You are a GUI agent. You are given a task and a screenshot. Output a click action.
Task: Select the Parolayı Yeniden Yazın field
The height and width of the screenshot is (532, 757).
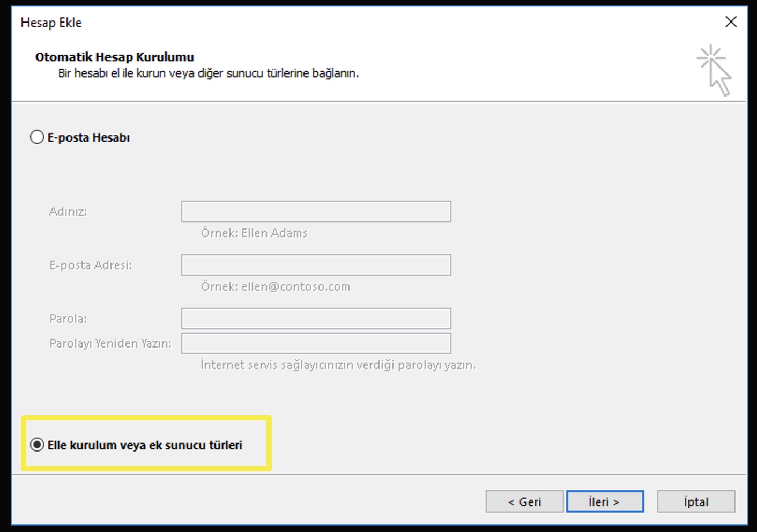click(x=316, y=343)
